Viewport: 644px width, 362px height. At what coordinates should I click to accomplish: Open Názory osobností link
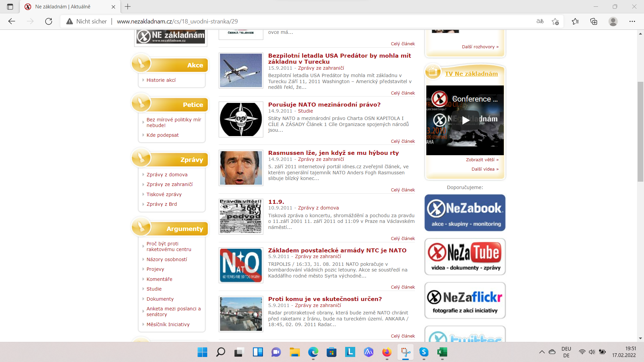coord(167,259)
